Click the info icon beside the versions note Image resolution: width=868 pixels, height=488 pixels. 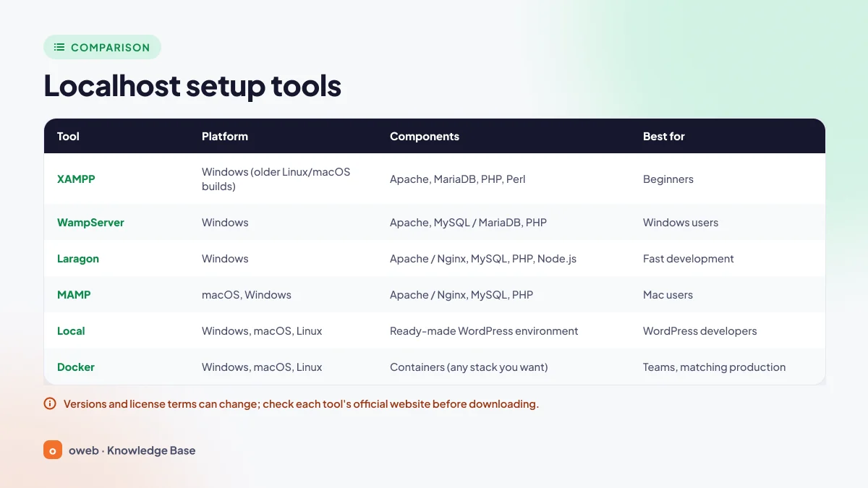pyautogui.click(x=50, y=403)
